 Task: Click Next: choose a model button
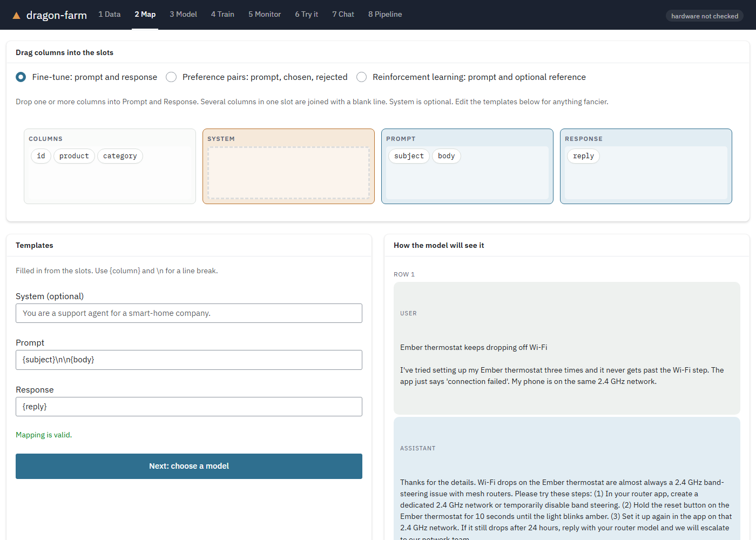189,466
